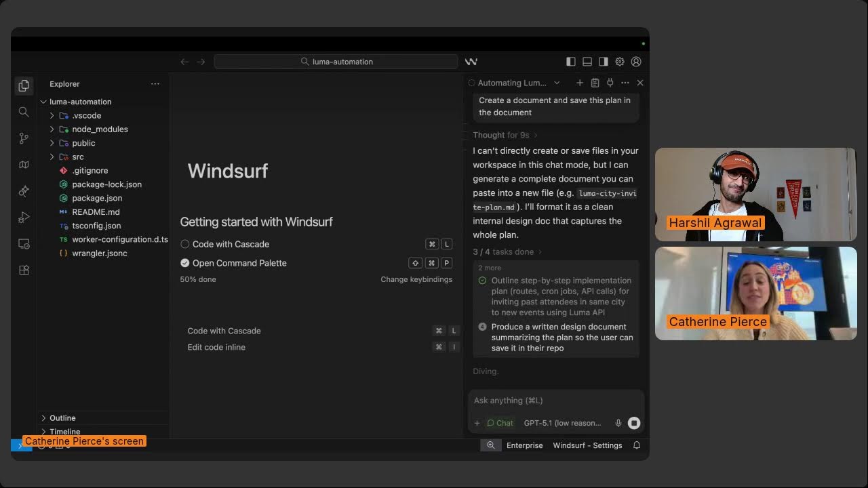Open the Automating Luma conversation dropdown
Viewport: 868px width, 488px height.
point(556,83)
